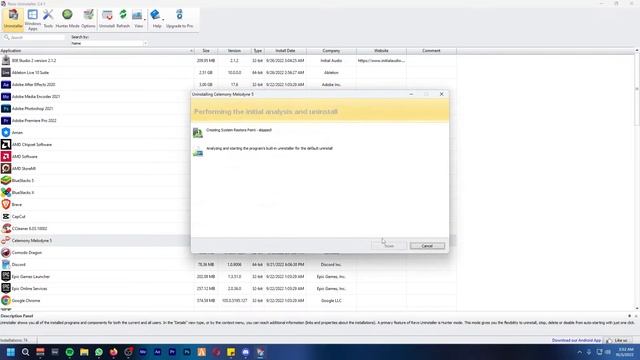Select the Epic Online Services row text
Viewport: 640px width, 360px height.
click(x=29, y=289)
